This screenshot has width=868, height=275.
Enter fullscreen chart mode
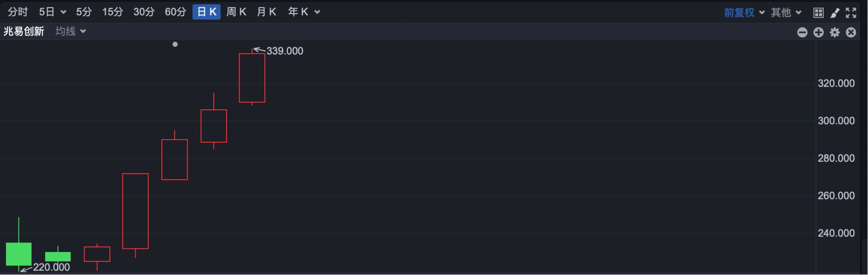pyautogui.click(x=851, y=13)
